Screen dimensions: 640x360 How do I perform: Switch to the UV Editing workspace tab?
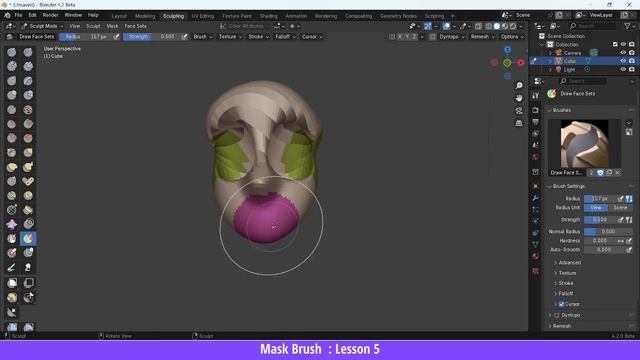point(203,16)
